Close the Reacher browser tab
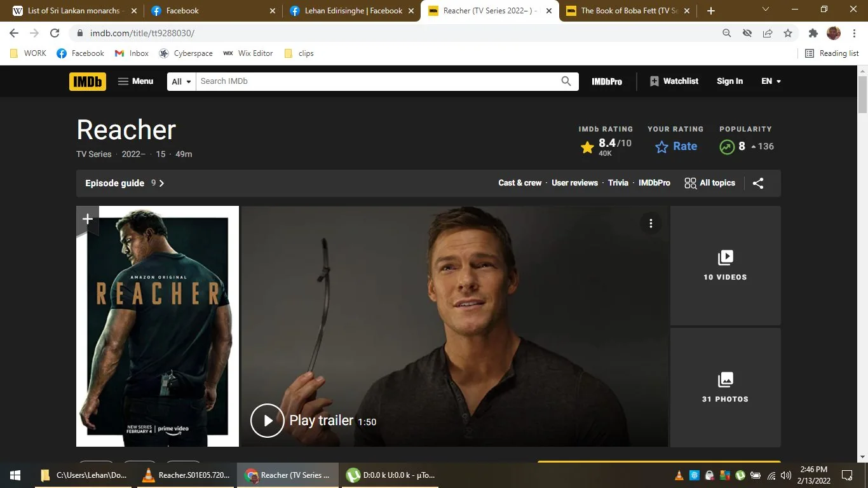Image resolution: width=868 pixels, height=488 pixels. click(549, 11)
